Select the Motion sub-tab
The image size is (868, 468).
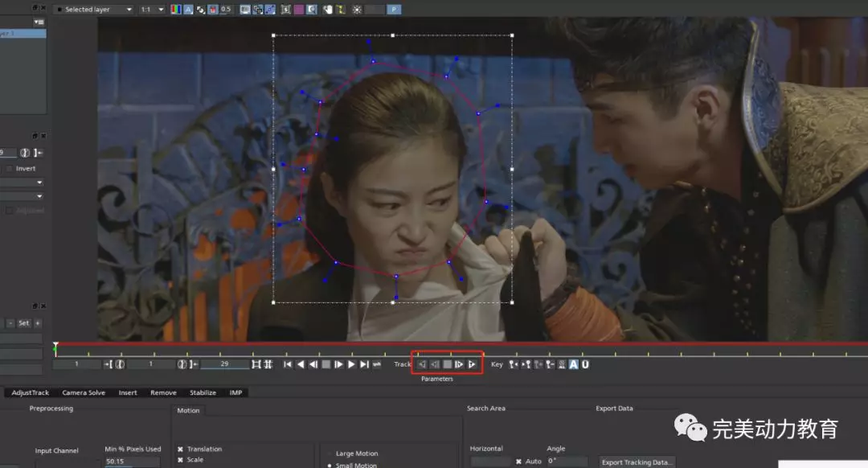click(188, 410)
